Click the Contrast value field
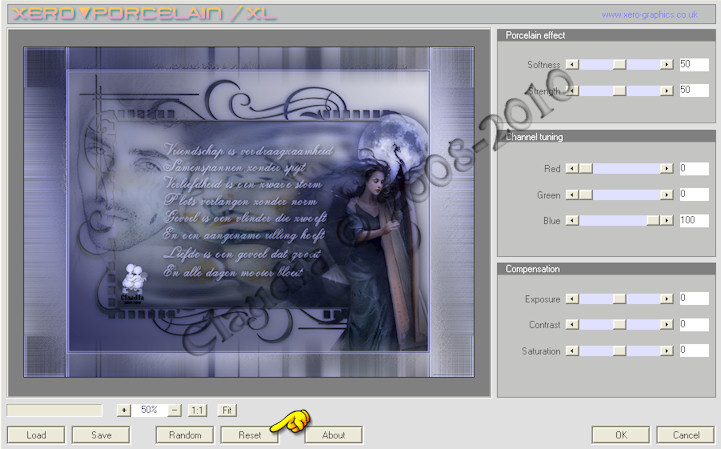The width and height of the screenshot is (721, 449). click(694, 324)
